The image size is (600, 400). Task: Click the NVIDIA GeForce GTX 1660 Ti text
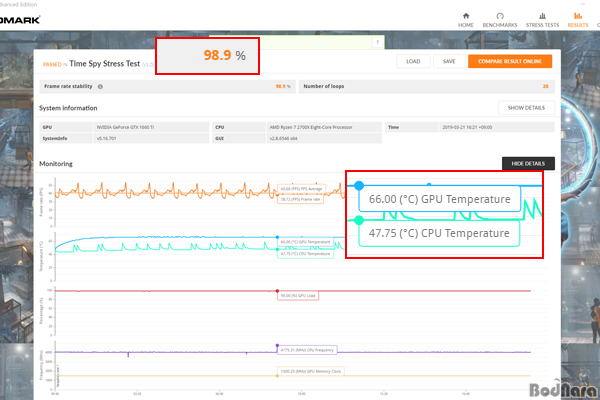tap(125, 127)
